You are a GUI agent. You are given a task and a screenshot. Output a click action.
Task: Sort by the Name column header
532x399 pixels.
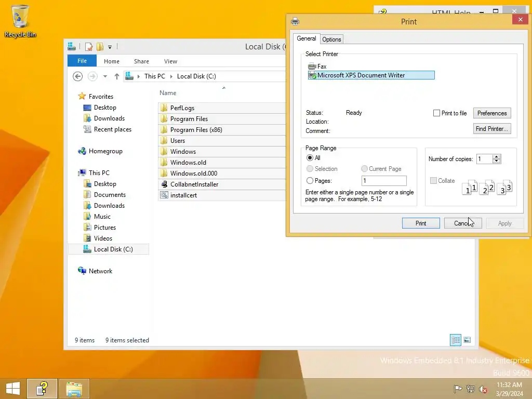coord(168,93)
